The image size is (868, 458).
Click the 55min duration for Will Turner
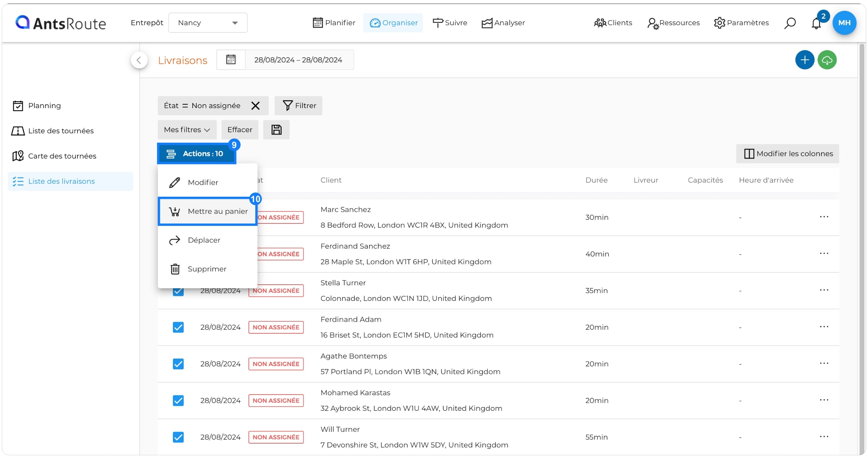pos(596,437)
